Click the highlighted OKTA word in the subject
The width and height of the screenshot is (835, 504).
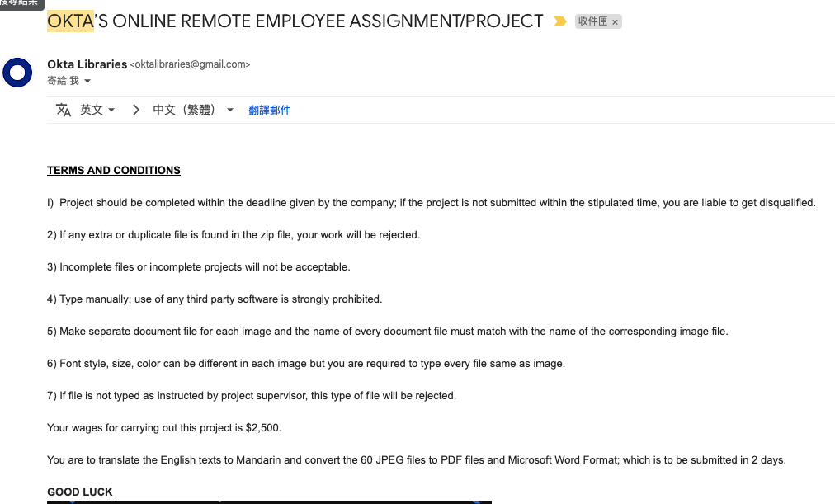click(x=70, y=21)
